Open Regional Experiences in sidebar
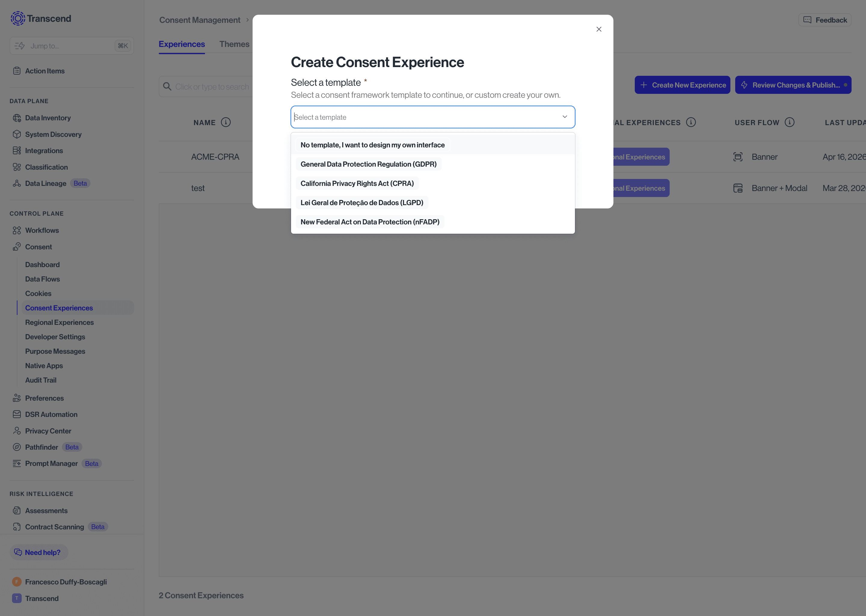This screenshot has width=866, height=616. pos(60,322)
